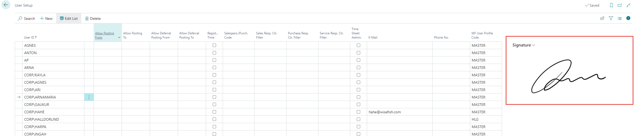Click the share icon

pyautogui.click(x=602, y=18)
